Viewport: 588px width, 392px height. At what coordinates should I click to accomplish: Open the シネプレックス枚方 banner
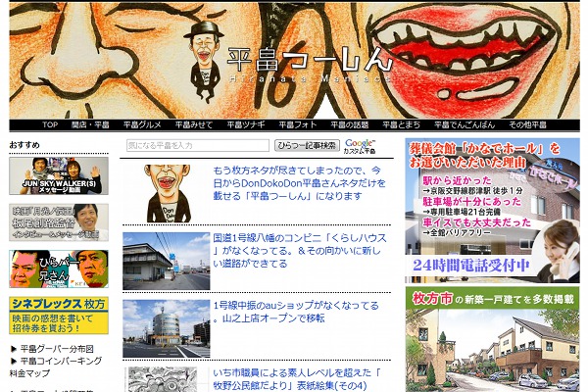coord(58,316)
